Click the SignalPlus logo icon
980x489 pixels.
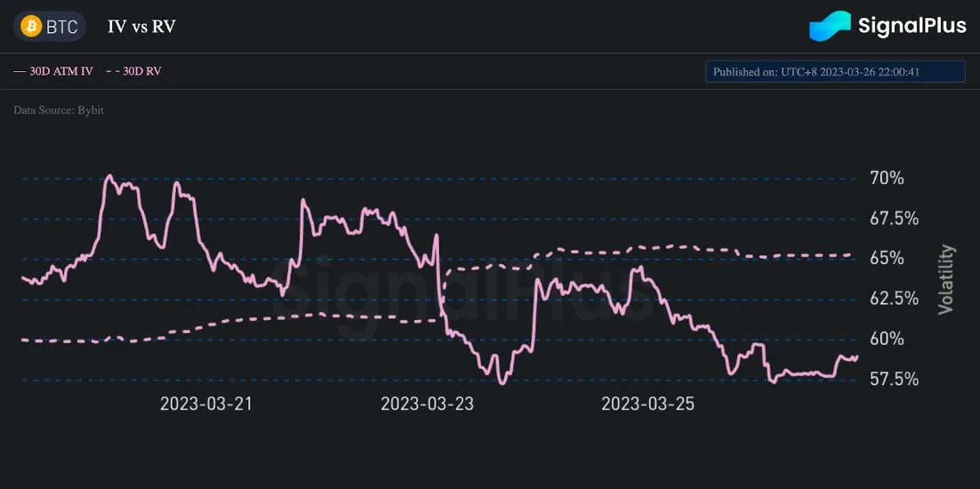pyautogui.click(x=830, y=26)
